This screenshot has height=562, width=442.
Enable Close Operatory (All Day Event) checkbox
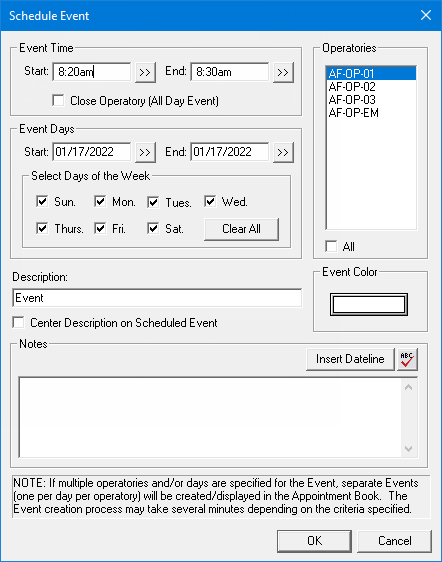tap(58, 100)
